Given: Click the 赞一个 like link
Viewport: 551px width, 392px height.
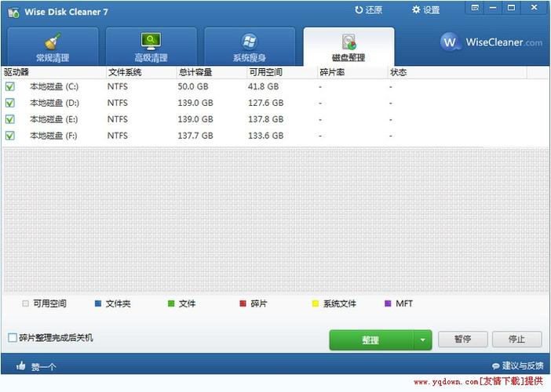Looking at the screenshot, I should (x=43, y=367).
